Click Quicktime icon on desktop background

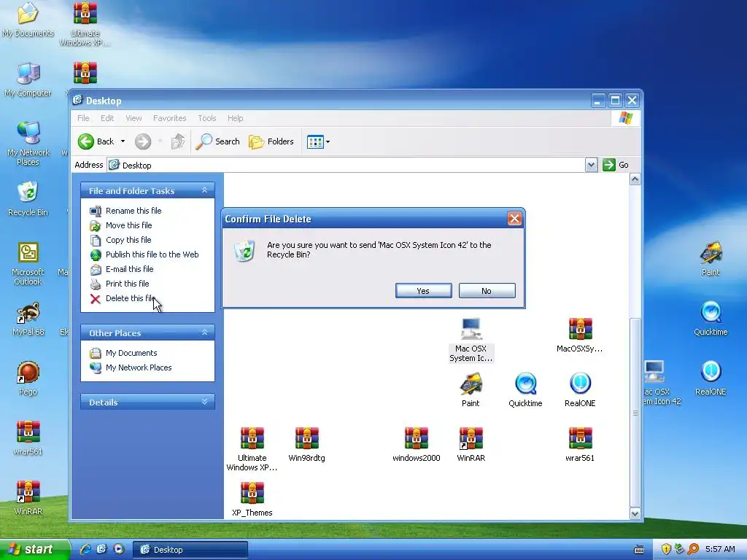tap(711, 319)
